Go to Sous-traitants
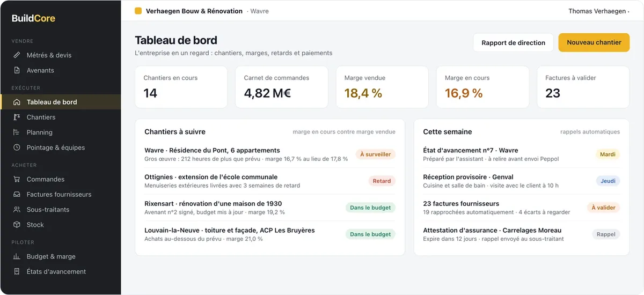Viewport: 644px width, 295px height. click(60, 209)
